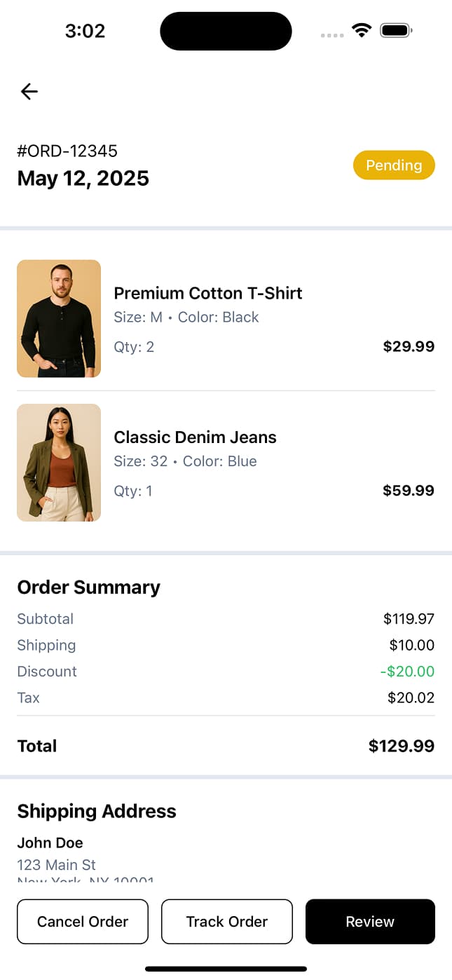The width and height of the screenshot is (452, 980).
Task: Tap the $129.99 total amount
Action: pos(402,746)
